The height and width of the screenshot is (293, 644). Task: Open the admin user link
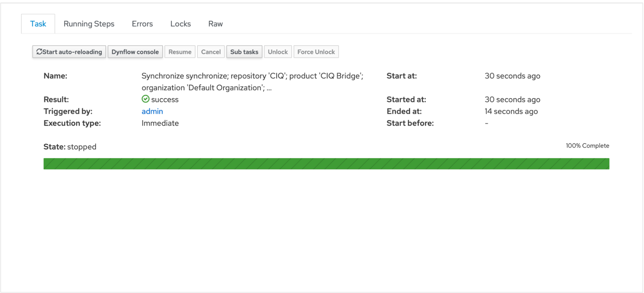point(152,111)
